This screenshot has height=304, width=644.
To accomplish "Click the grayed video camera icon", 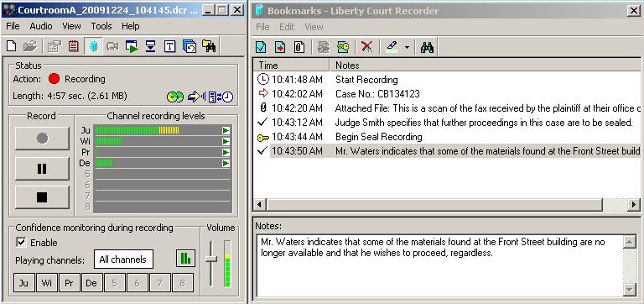I will [x=112, y=46].
